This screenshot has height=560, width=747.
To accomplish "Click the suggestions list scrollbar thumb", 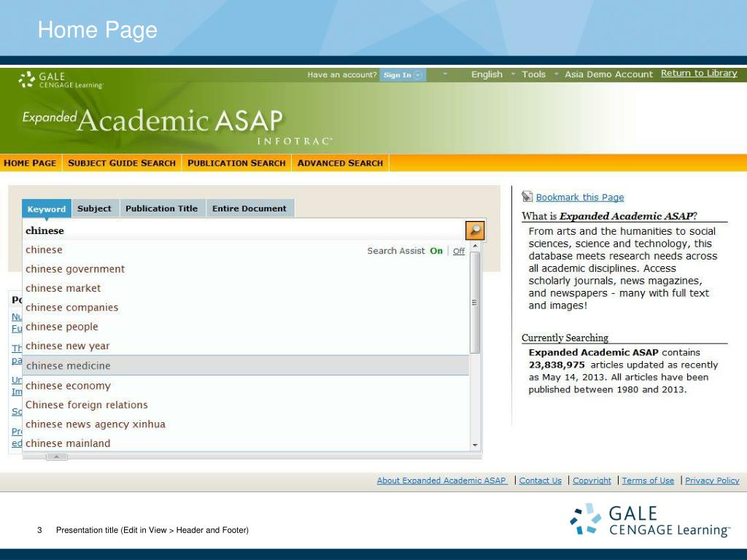I will 474,303.
